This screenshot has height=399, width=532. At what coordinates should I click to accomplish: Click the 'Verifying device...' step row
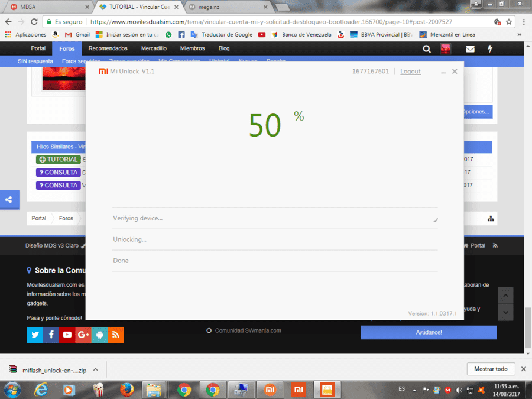click(275, 218)
